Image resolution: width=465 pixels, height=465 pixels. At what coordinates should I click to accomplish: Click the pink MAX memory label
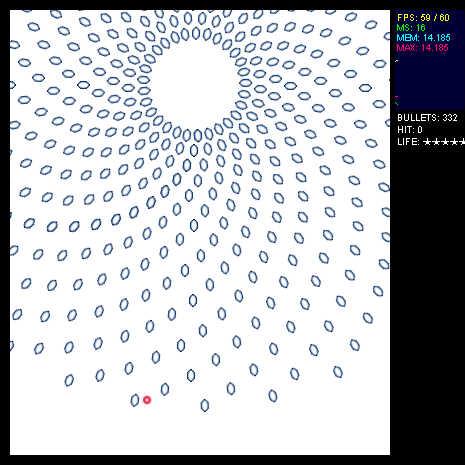pyautogui.click(x=423, y=48)
